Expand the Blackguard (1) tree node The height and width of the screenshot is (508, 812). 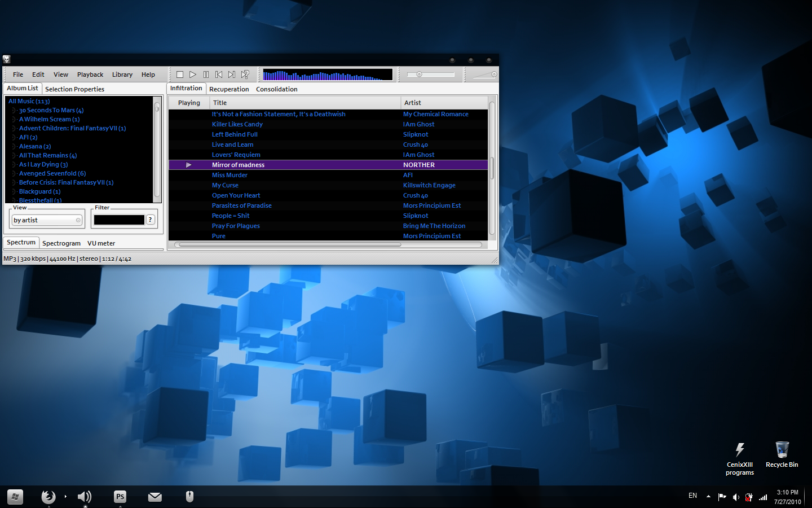(14, 192)
